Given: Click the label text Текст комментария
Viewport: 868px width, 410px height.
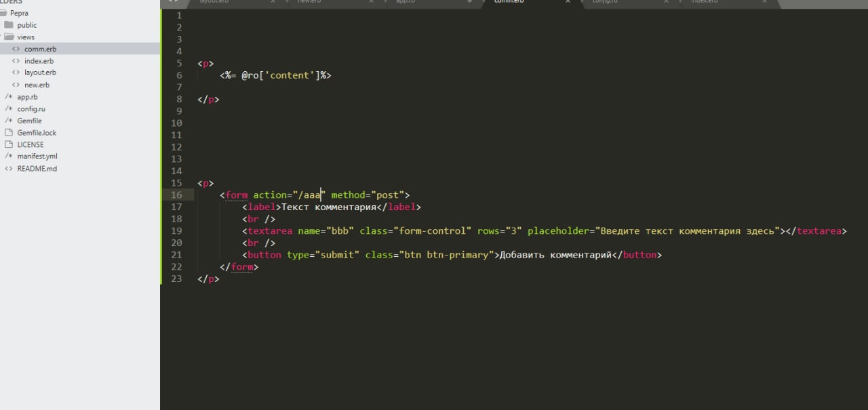Looking at the screenshot, I should [x=328, y=207].
